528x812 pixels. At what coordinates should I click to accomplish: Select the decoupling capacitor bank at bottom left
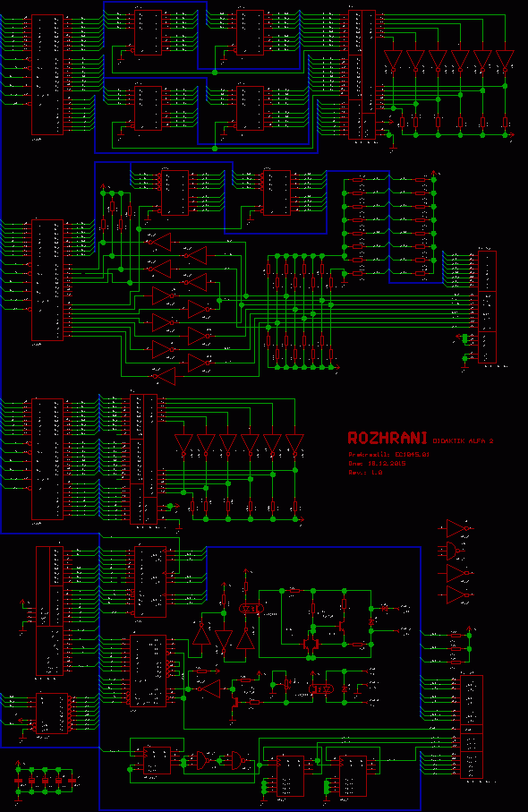coord(45,781)
